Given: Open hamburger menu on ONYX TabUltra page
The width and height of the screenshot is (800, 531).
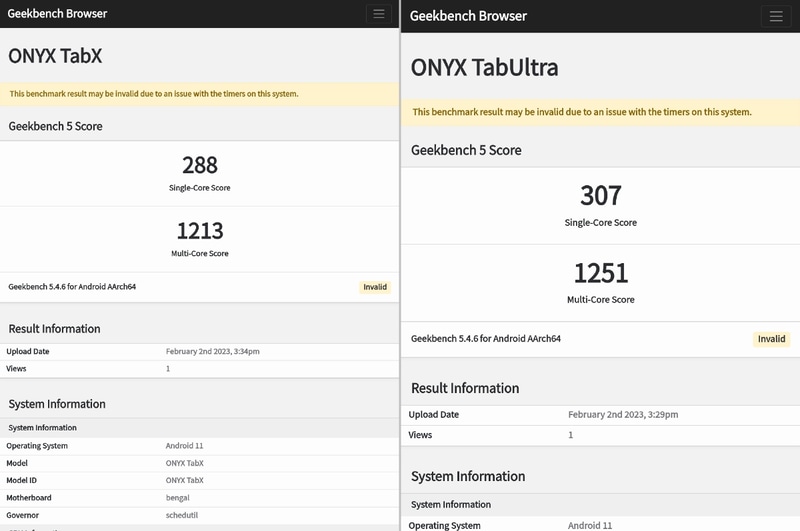Looking at the screenshot, I should [x=776, y=16].
